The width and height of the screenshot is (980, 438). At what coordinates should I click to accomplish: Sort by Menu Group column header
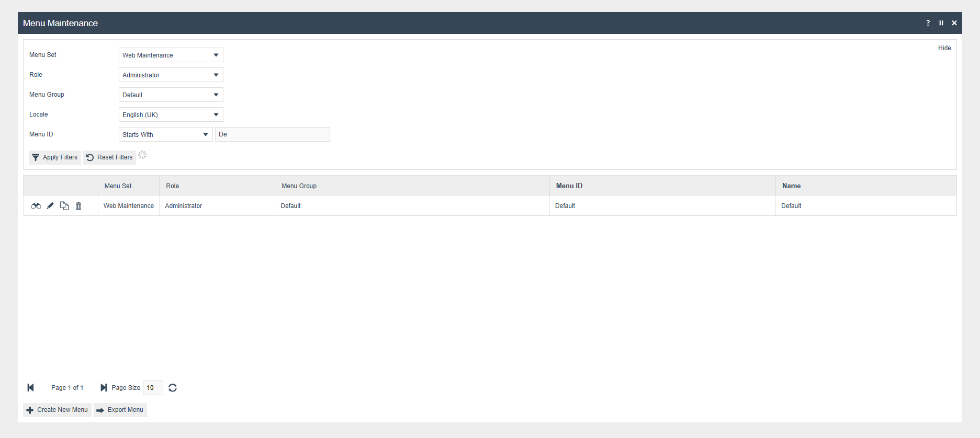[412, 186]
